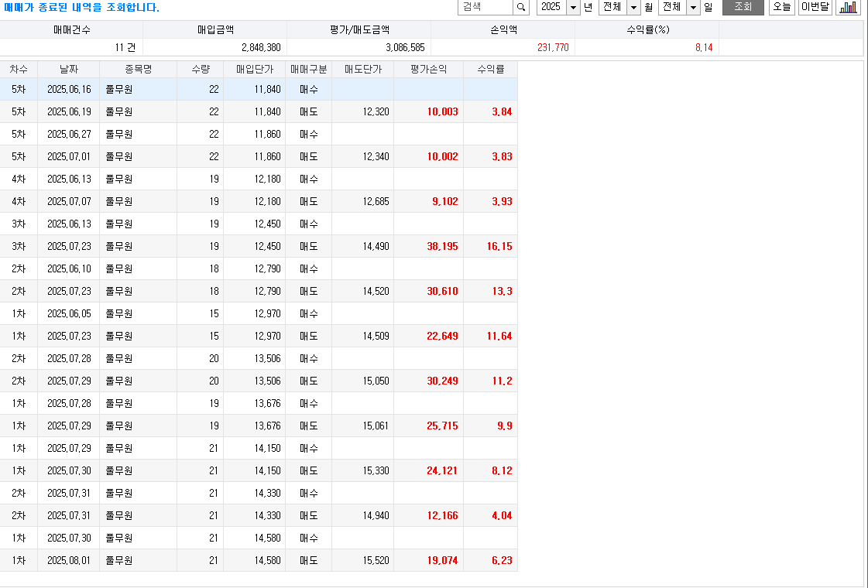Click the 19,074 profit value
Viewport: 868px width, 588px height.
[442, 560]
